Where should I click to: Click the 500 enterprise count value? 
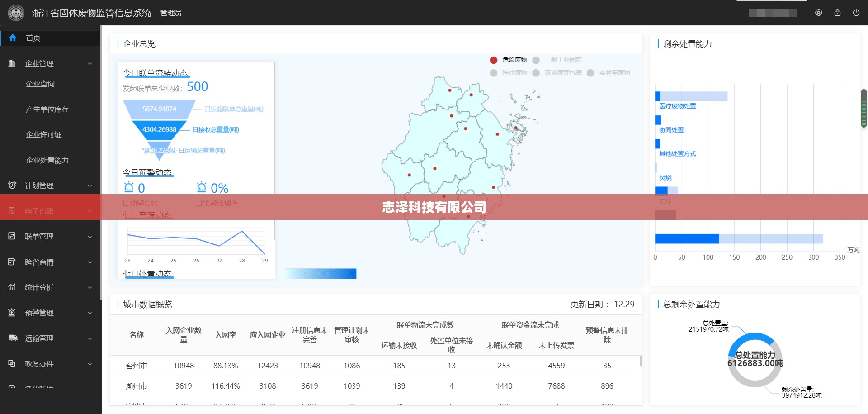[198, 86]
